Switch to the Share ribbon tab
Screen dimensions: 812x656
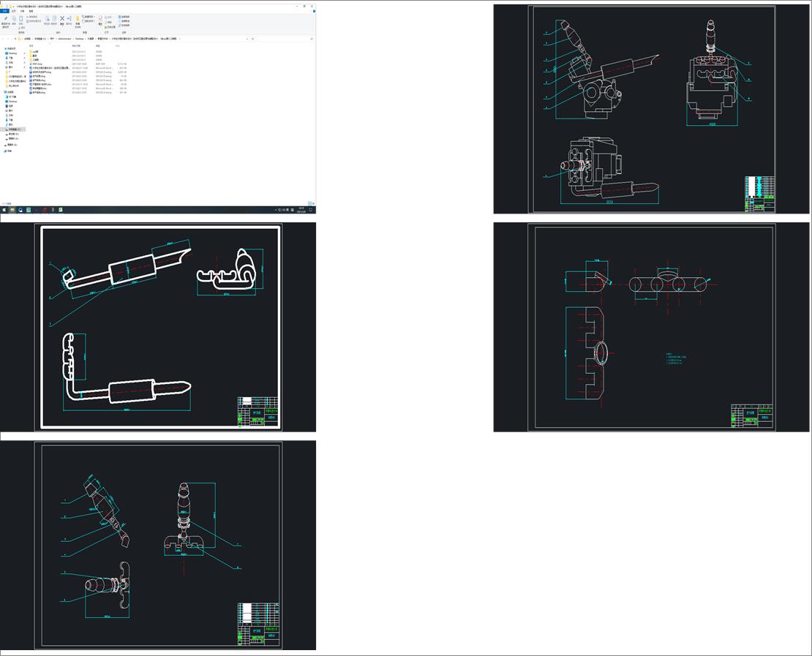pyautogui.click(x=22, y=11)
